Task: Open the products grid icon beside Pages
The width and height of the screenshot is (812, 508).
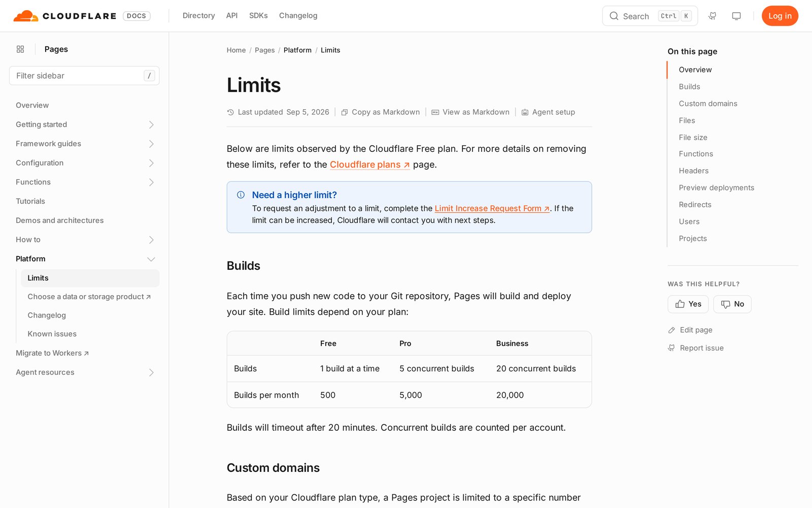Action: pos(20,49)
